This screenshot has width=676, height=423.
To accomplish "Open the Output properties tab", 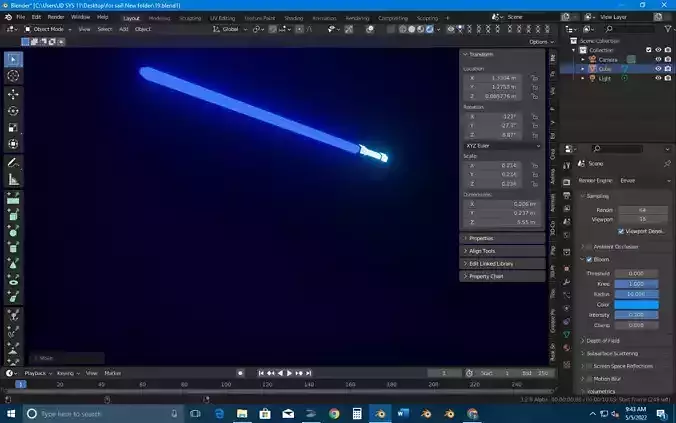I will (x=566, y=195).
